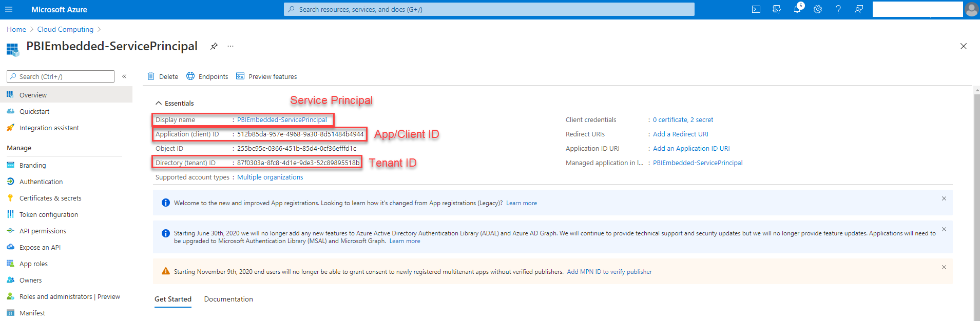Open Endpoints from the command bar
This screenshot has width=980, height=321.
pyautogui.click(x=207, y=76)
